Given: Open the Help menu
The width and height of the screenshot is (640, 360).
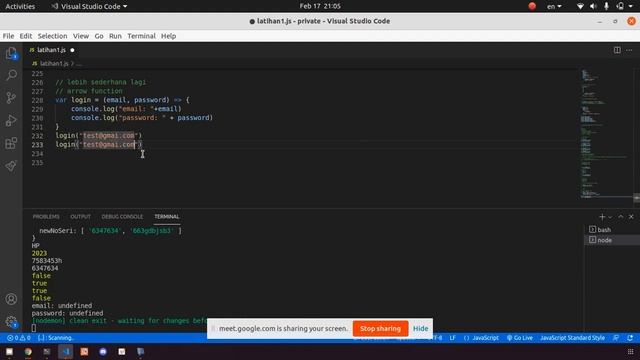Looking at the screenshot, I should 168,36.
